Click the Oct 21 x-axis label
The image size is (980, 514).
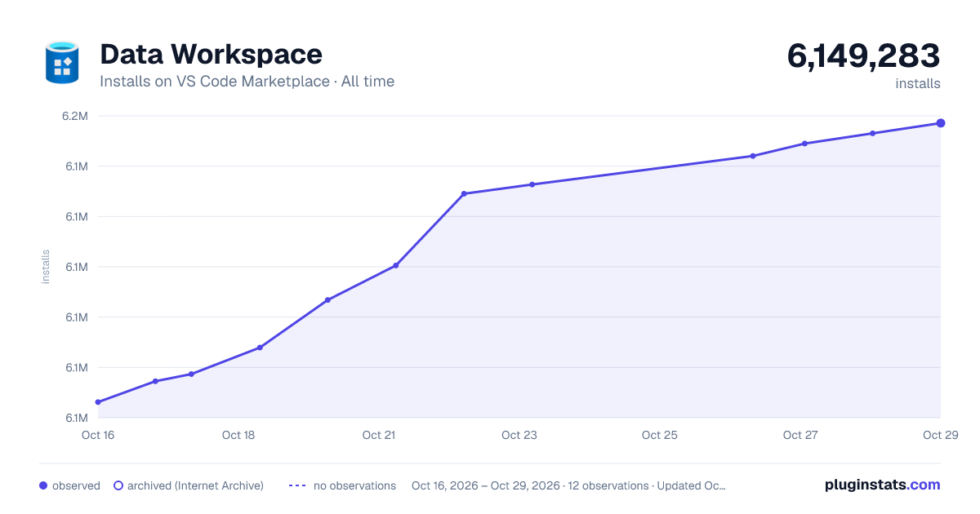pyautogui.click(x=379, y=435)
